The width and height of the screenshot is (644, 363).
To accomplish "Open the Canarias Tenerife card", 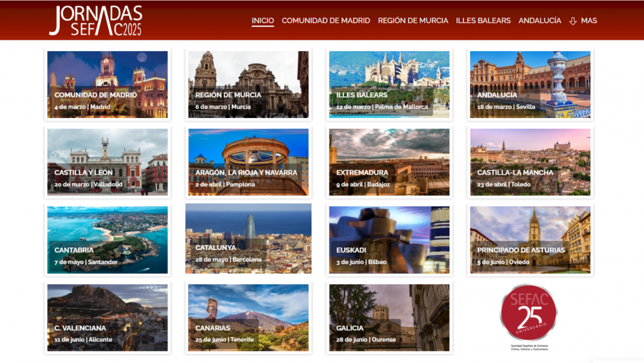I will pyautogui.click(x=248, y=317).
